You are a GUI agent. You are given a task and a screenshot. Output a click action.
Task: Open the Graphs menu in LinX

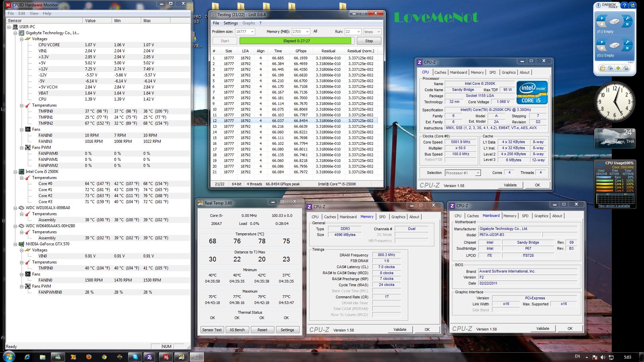249,23
